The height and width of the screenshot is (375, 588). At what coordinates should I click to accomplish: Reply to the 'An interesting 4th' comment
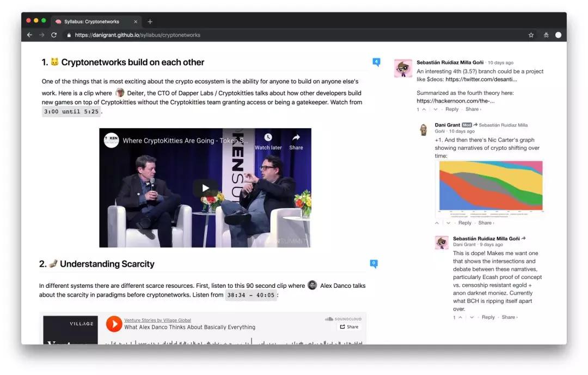[x=452, y=109]
